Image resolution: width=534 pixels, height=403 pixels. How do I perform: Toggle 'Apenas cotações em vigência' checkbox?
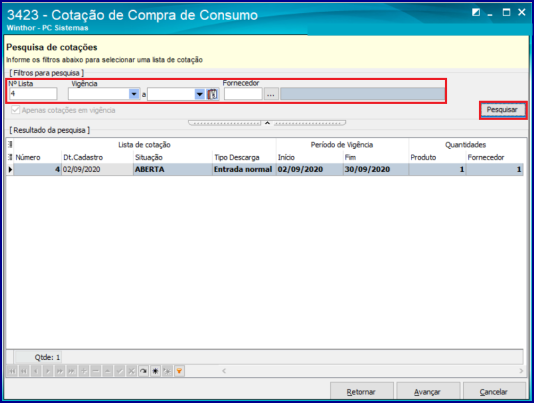pos(15,110)
